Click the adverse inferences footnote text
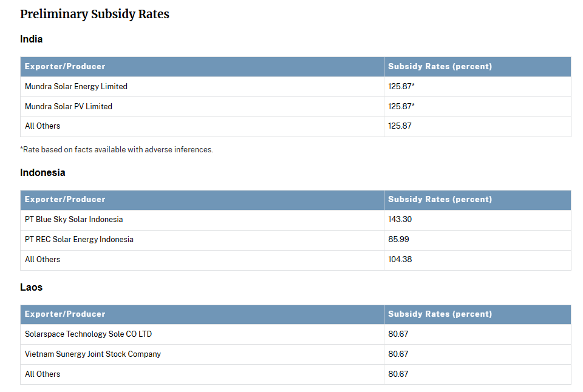The height and width of the screenshot is (392, 583). click(117, 150)
